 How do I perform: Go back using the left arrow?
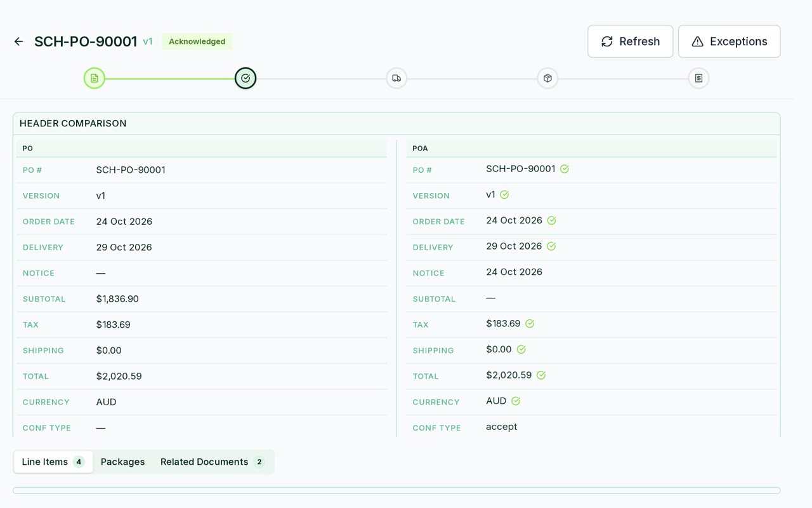(x=18, y=42)
